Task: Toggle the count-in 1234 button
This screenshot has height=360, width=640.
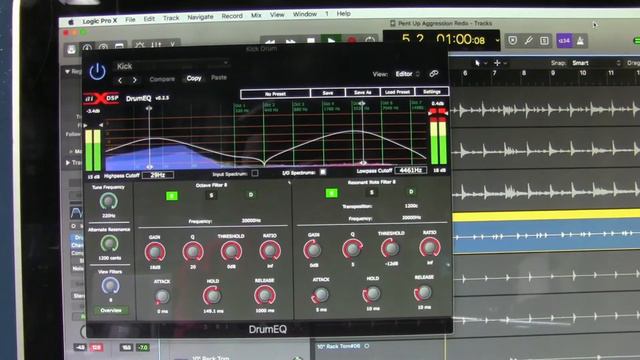Action: 564,40
